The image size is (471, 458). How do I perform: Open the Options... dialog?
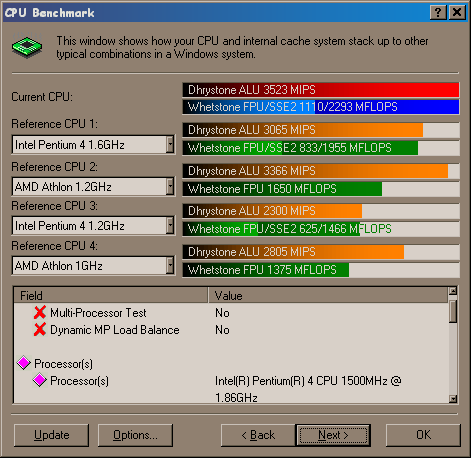(135, 435)
